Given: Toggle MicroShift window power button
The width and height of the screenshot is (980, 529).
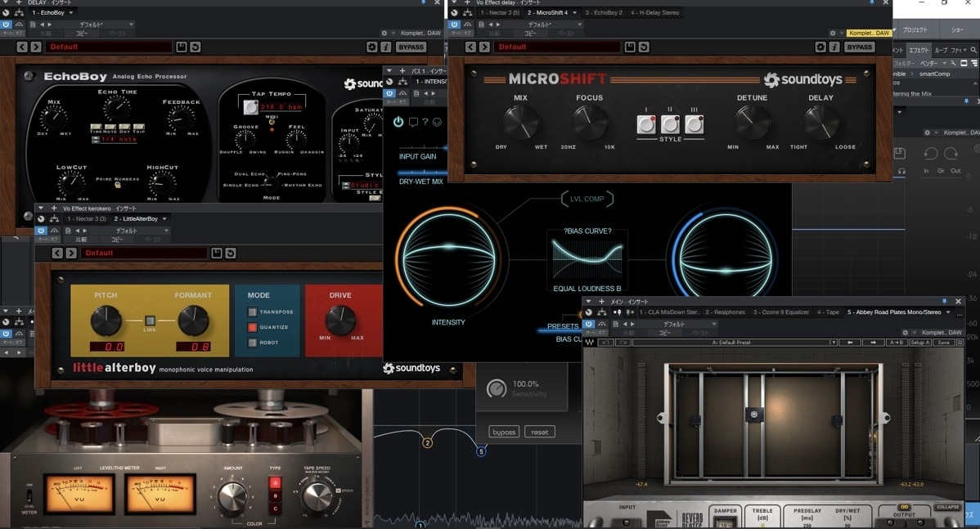Looking at the screenshot, I should pos(455,25).
